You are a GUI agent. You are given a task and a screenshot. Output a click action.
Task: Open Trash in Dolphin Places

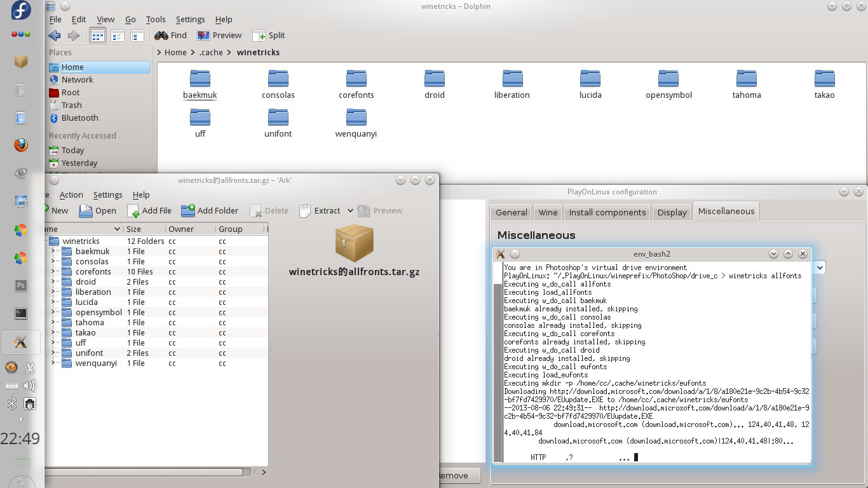(x=71, y=105)
